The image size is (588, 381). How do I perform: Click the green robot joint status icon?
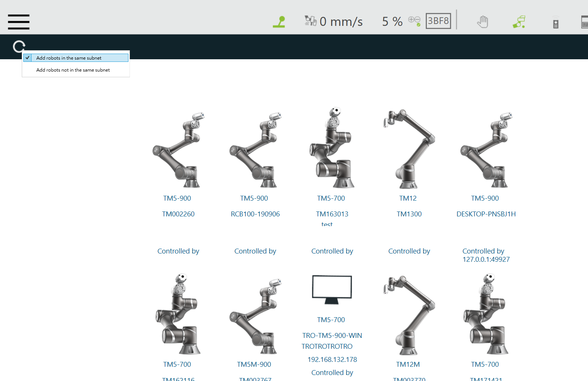point(279,22)
